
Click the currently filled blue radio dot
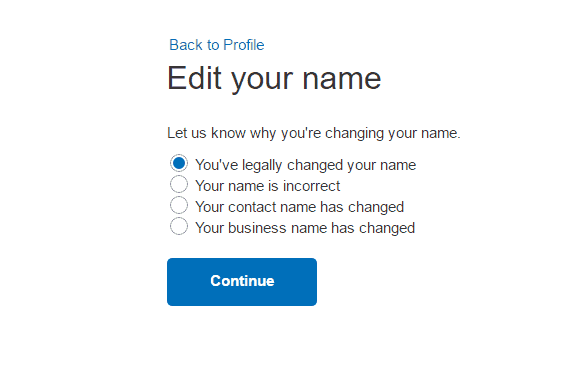coord(179,163)
